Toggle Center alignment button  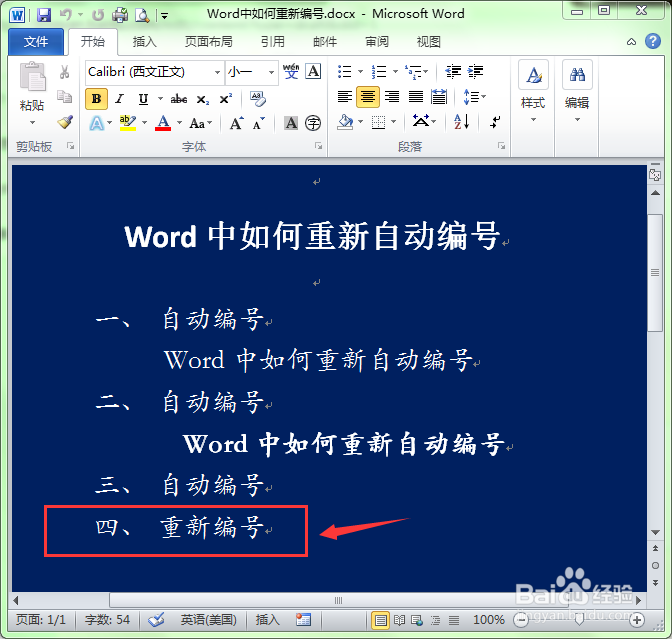pos(368,96)
